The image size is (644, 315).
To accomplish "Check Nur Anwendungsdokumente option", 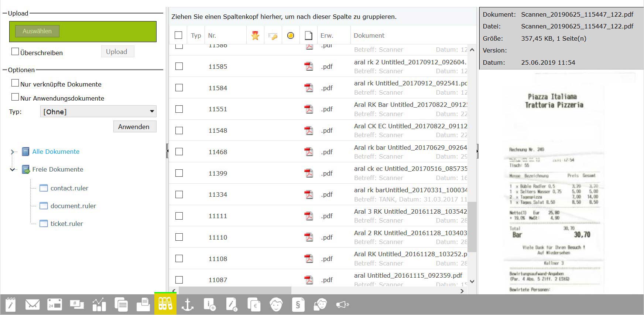I will [15, 97].
